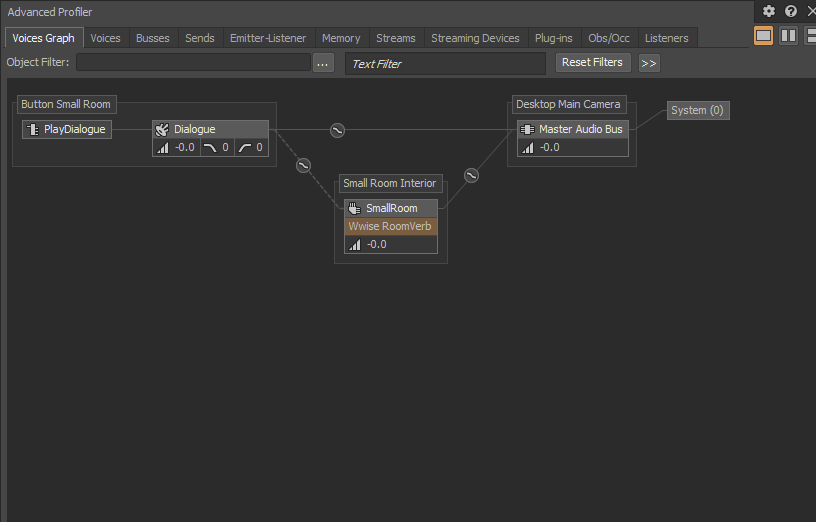
Task: Open the Object Filter browse button
Action: [323, 63]
